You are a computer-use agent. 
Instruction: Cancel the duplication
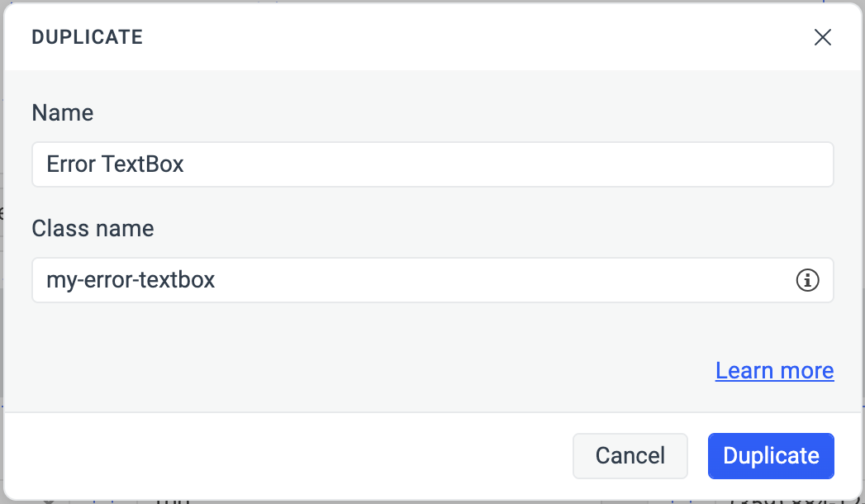click(630, 455)
